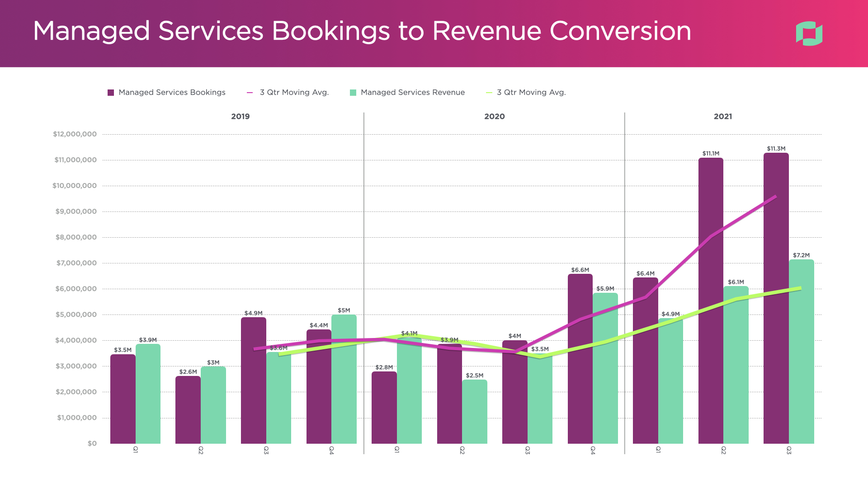Click the slide title text
Screen dimensions: 868x488
pos(362,31)
